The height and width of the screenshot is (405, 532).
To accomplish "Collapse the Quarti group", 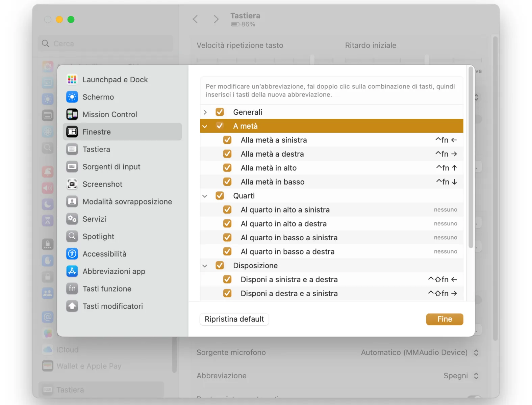I will [205, 196].
